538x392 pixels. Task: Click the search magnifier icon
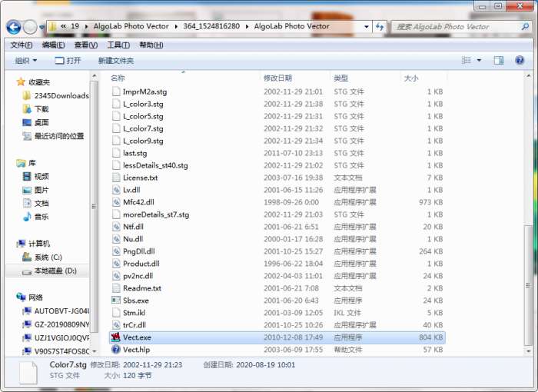[525, 26]
